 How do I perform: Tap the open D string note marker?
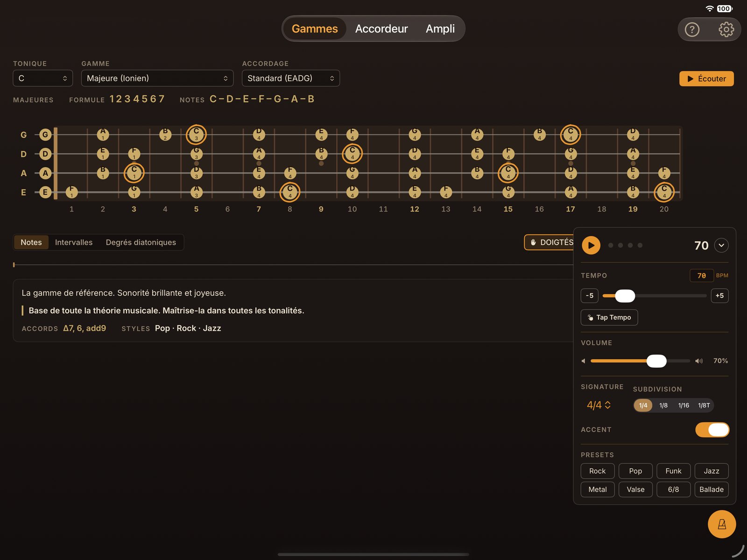45,154
